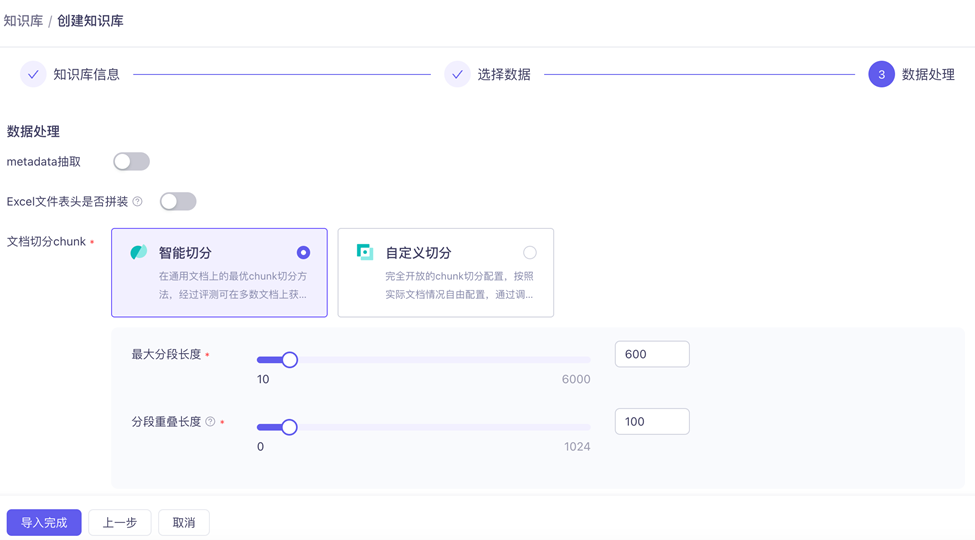The height and width of the screenshot is (540, 975).
Task: Click the 最大分段长度 label
Action: click(166, 355)
